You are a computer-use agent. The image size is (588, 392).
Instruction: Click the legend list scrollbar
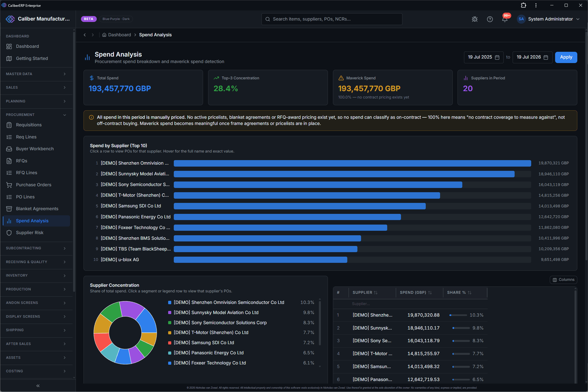[320, 323]
